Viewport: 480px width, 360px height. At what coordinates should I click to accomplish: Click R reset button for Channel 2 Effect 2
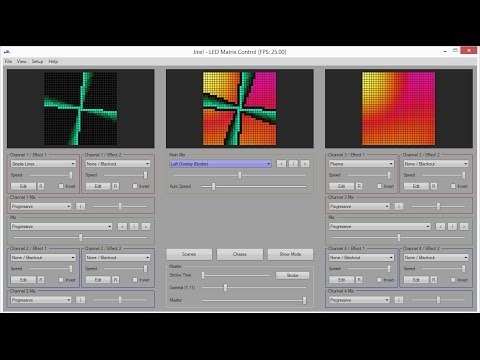pyautogui.click(x=115, y=280)
